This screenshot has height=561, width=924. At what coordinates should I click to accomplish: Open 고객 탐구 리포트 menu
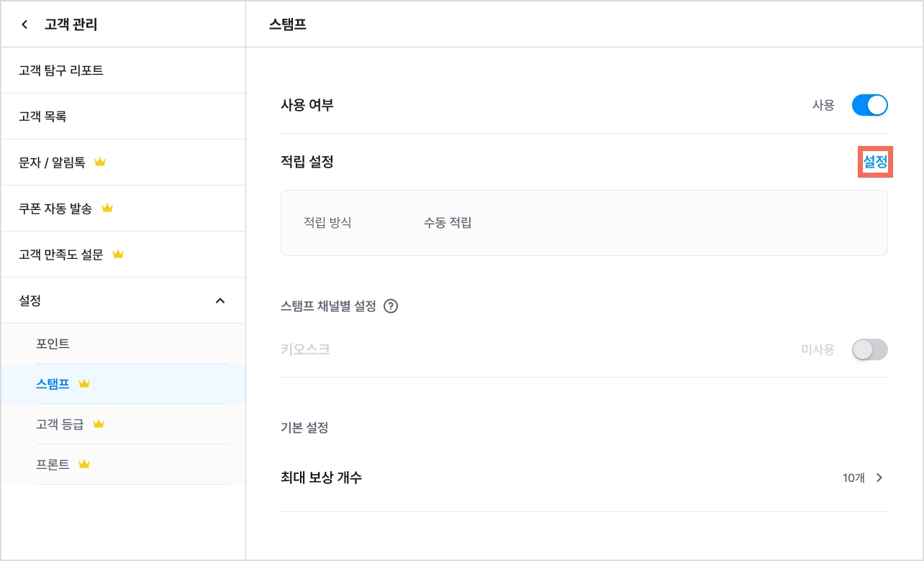click(x=123, y=70)
